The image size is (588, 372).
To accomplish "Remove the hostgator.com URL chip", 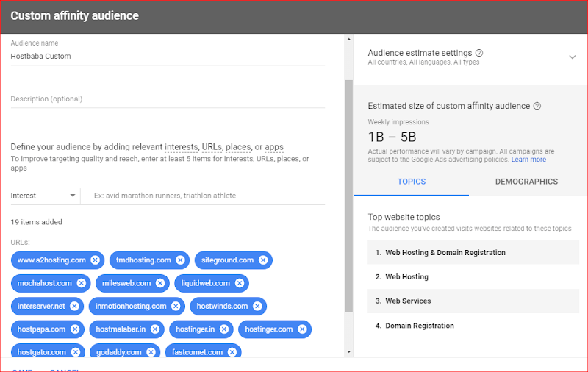I will pyautogui.click(x=76, y=352).
